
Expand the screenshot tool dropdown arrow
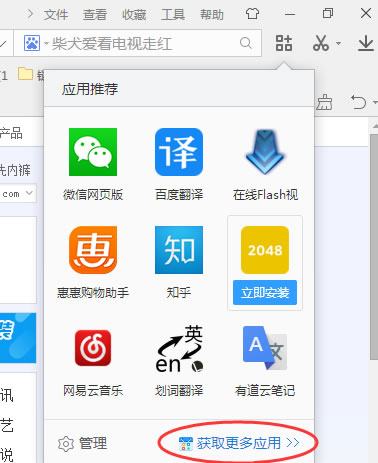338,44
